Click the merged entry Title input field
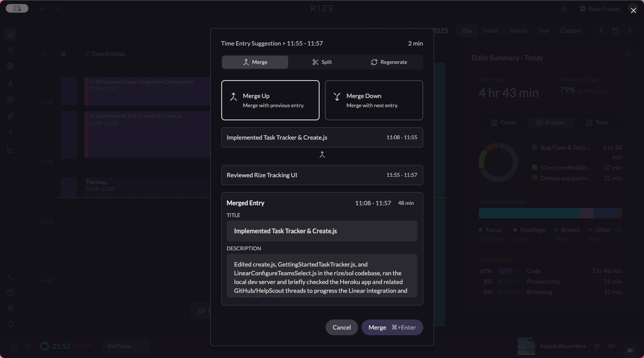This screenshot has height=358, width=644. click(322, 231)
